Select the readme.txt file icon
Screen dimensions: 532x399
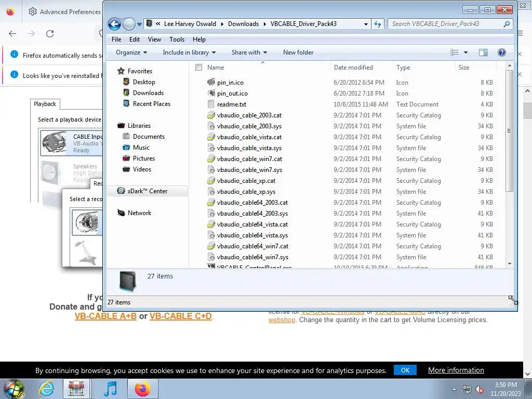pyautogui.click(x=211, y=104)
